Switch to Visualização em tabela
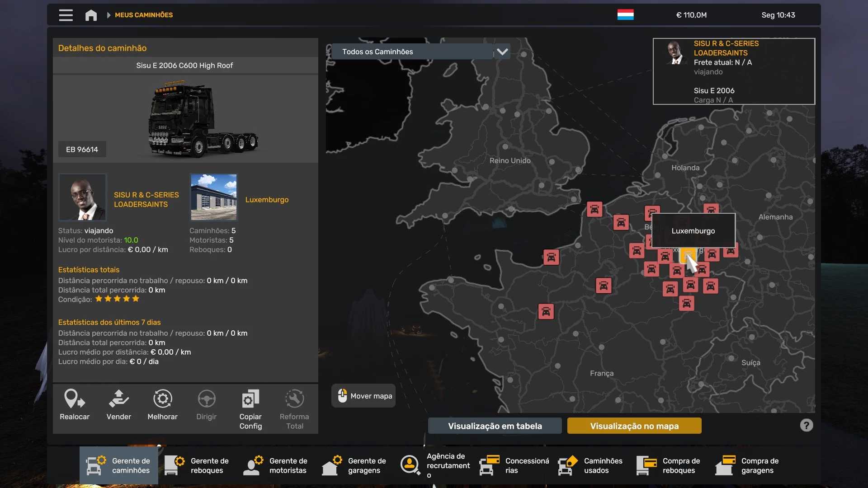 coord(495,426)
